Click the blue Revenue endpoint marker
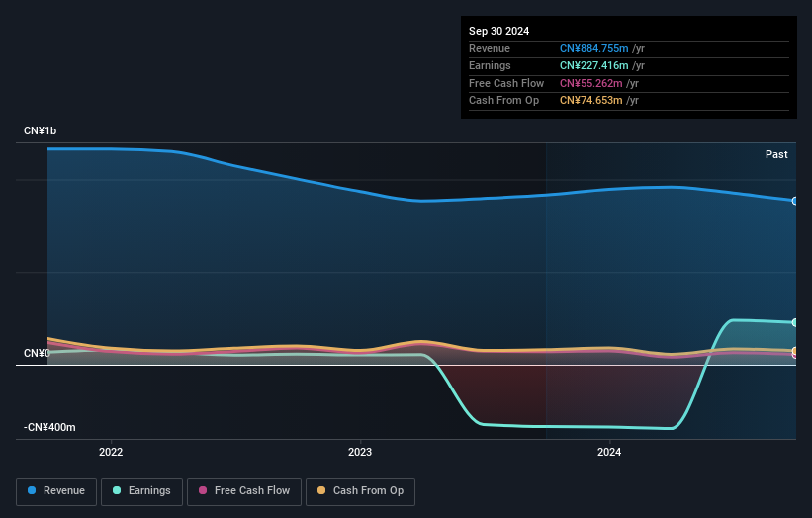 point(795,201)
